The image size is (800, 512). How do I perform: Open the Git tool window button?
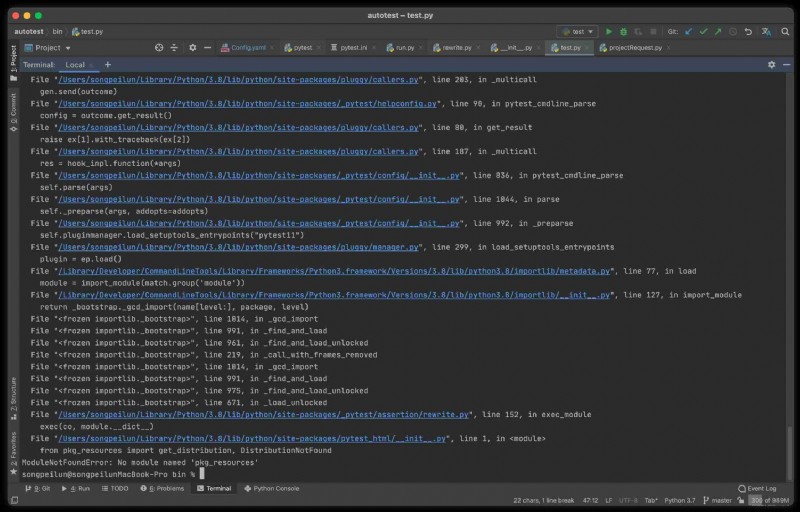coord(37,489)
